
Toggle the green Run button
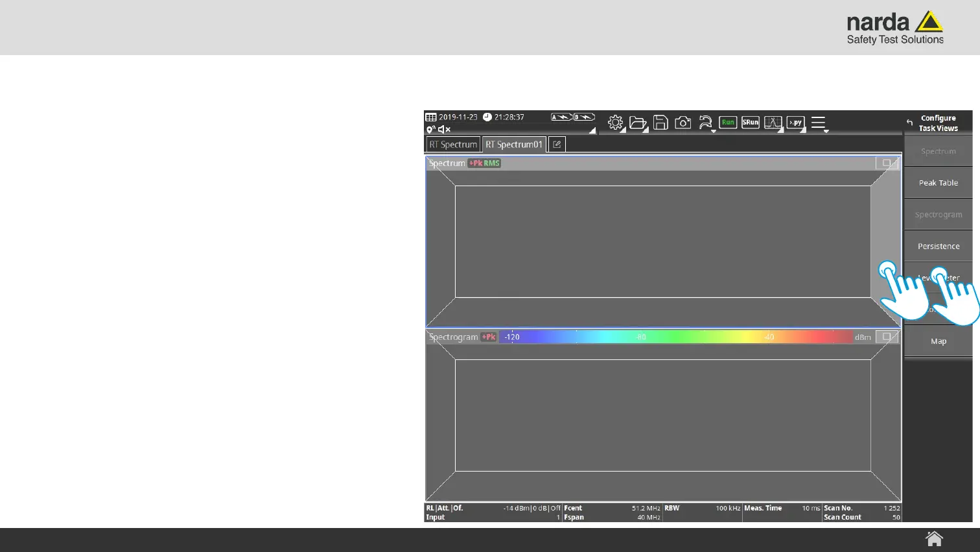pos(728,123)
